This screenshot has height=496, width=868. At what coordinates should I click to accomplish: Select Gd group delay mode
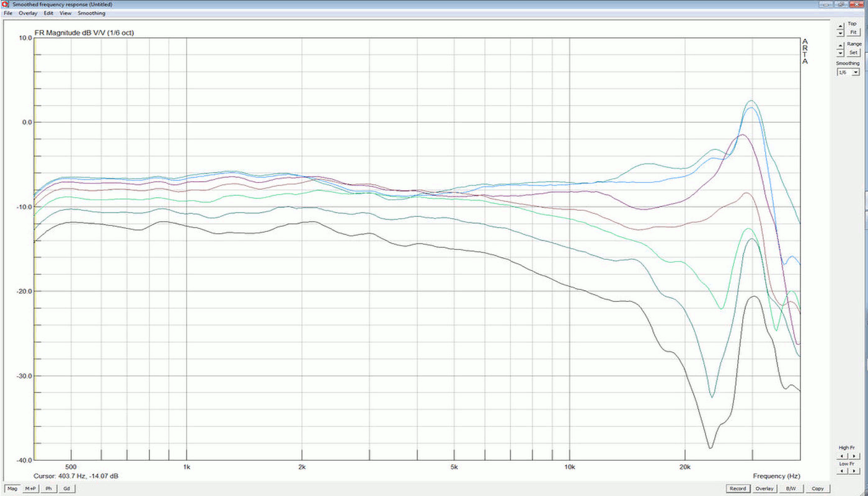point(66,489)
